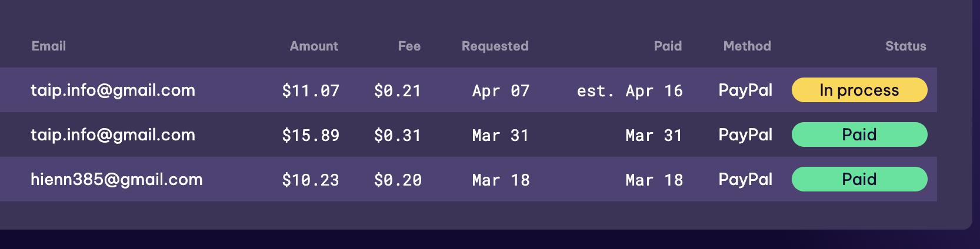Click the Requested column header
The width and height of the screenshot is (980, 249).
click(x=495, y=46)
